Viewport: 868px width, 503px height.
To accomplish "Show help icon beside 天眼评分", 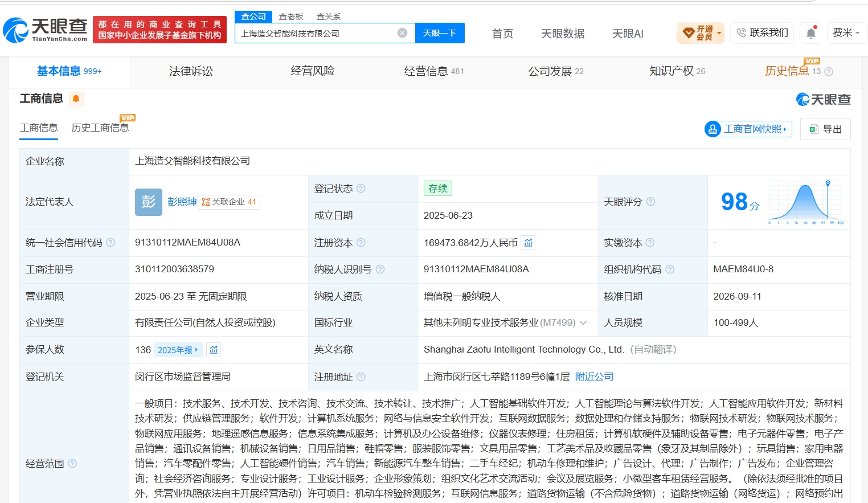I will coord(650,202).
